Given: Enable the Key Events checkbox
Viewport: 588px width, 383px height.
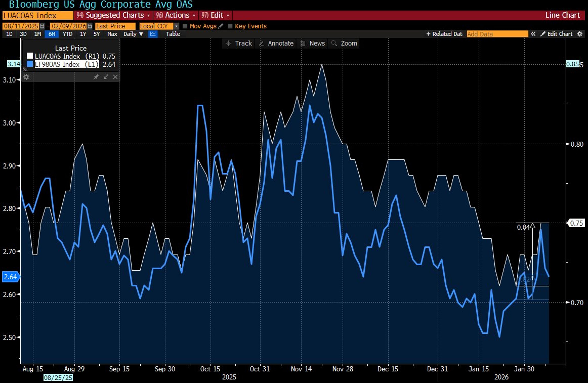Looking at the screenshot, I should tap(230, 26).
